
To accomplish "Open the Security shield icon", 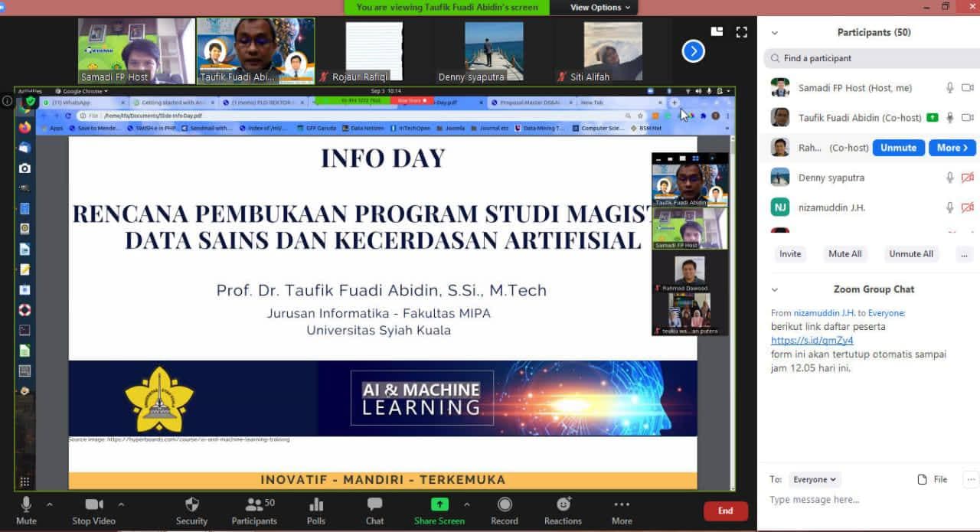I will 191,505.
